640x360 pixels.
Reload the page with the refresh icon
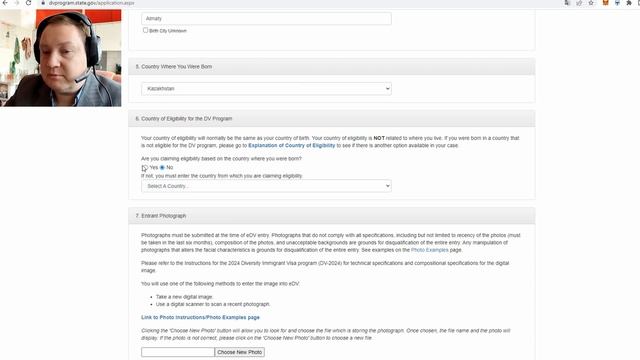[x=28, y=3]
